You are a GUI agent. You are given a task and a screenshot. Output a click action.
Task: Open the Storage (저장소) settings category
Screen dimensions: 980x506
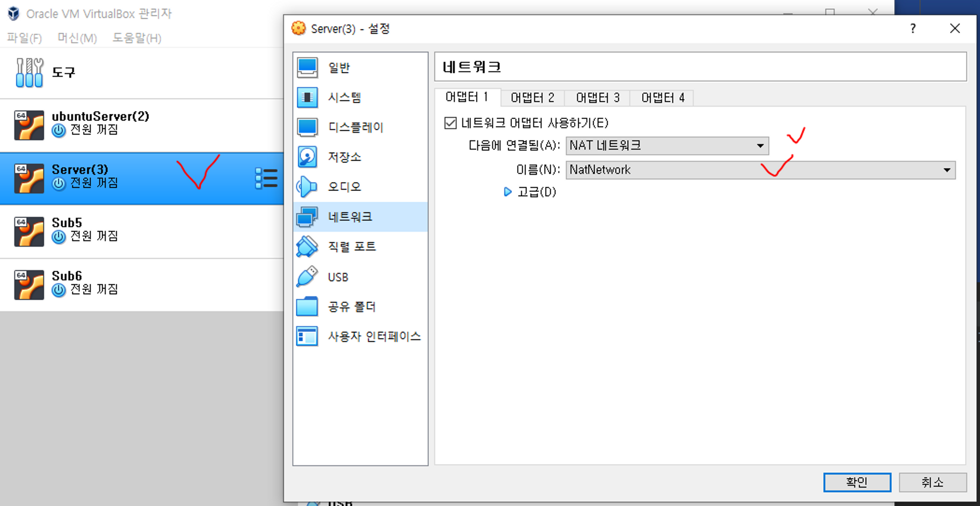point(360,157)
